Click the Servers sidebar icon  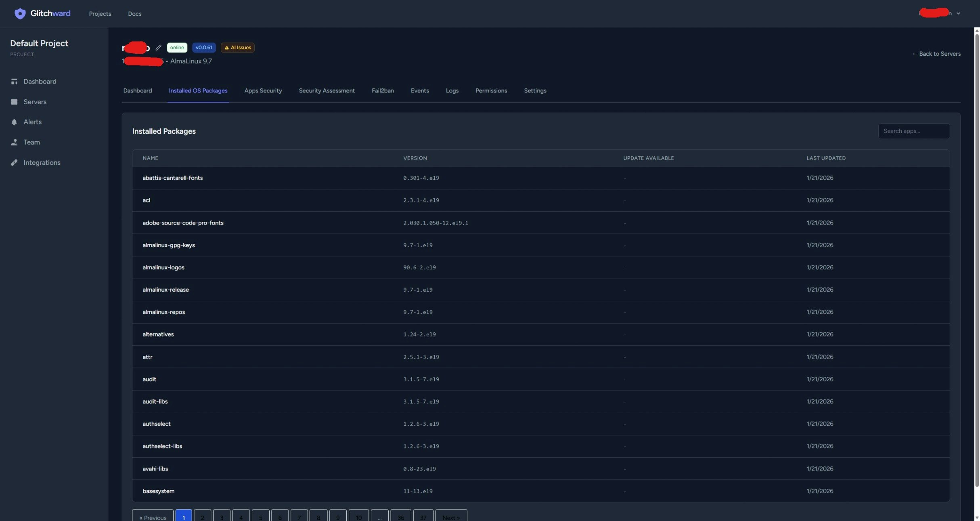click(14, 102)
